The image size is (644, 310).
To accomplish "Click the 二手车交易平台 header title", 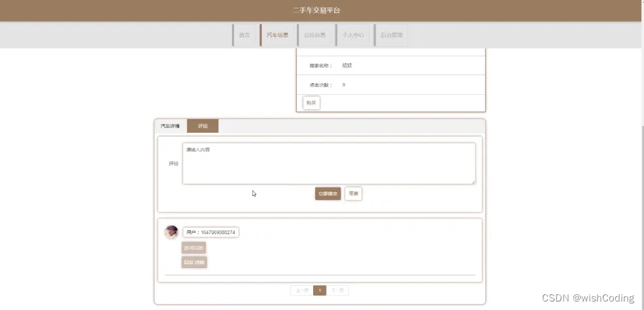I will 316,10.
